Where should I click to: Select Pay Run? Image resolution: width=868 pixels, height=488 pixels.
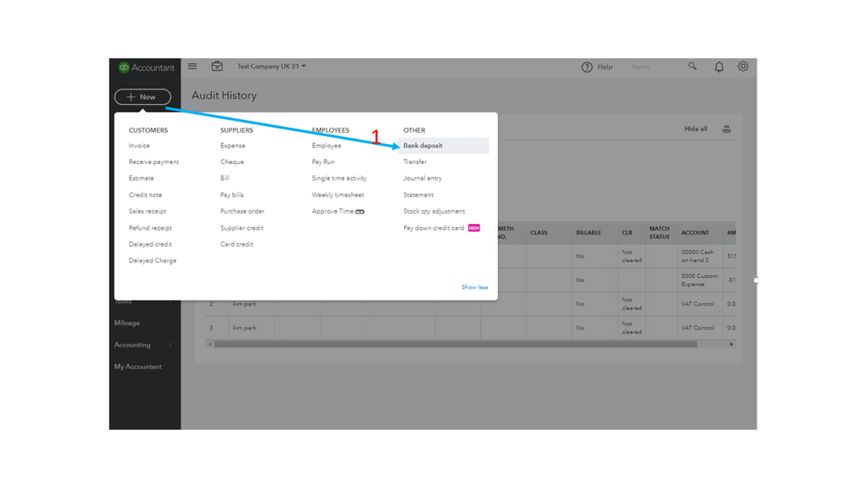tap(322, 162)
